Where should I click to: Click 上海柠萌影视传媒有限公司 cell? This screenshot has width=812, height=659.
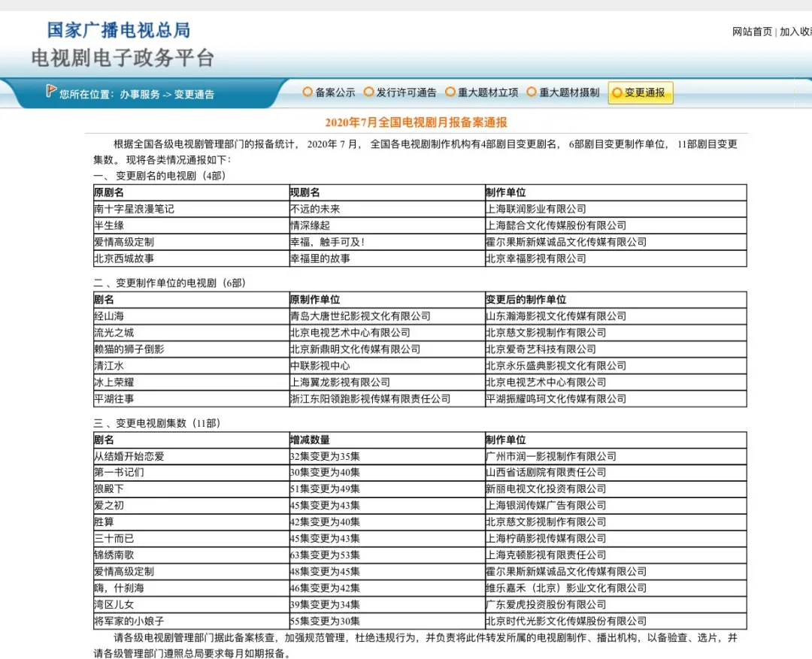point(616,539)
